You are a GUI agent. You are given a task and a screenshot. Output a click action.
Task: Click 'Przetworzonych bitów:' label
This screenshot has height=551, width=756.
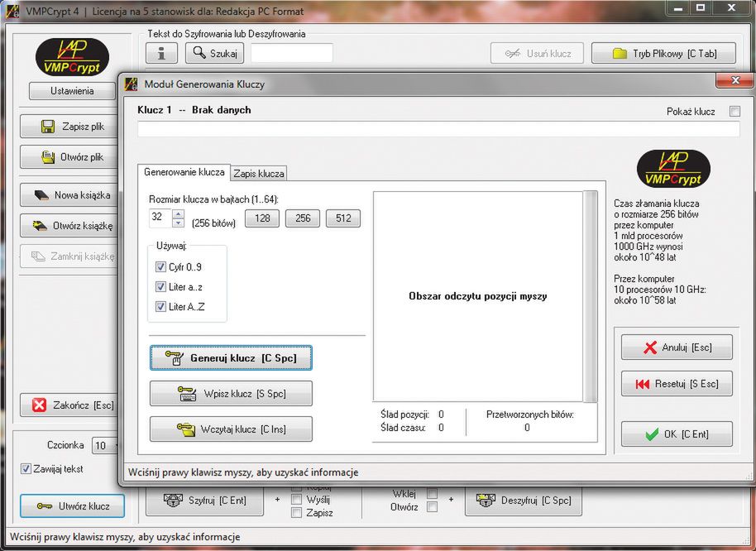[530, 414]
